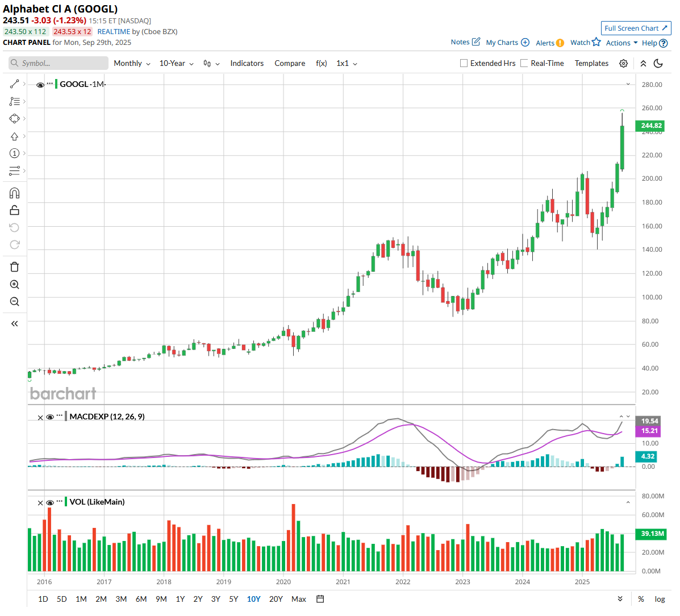This screenshot has width=680, height=616.
Task: Pick the numbered annotation tool
Action: click(14, 153)
